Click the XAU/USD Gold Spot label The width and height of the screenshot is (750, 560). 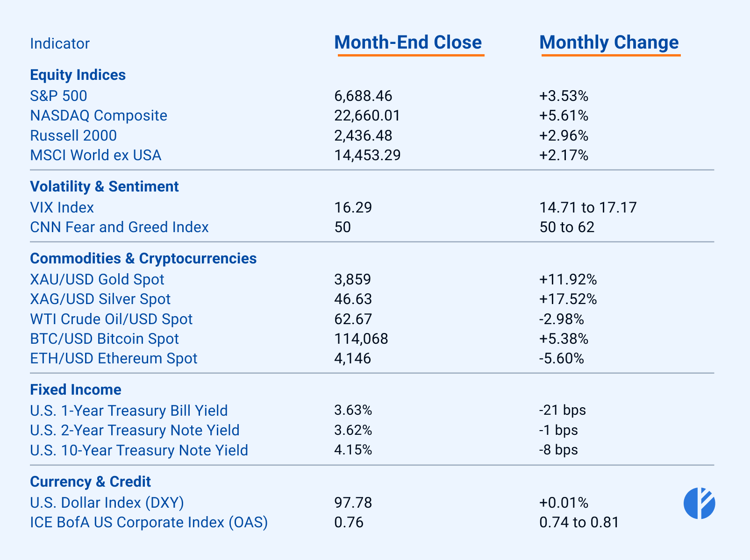pos(97,279)
